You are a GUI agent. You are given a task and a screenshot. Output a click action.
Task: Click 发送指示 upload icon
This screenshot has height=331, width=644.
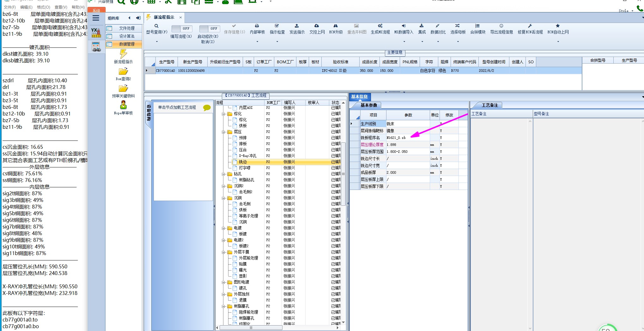click(297, 26)
